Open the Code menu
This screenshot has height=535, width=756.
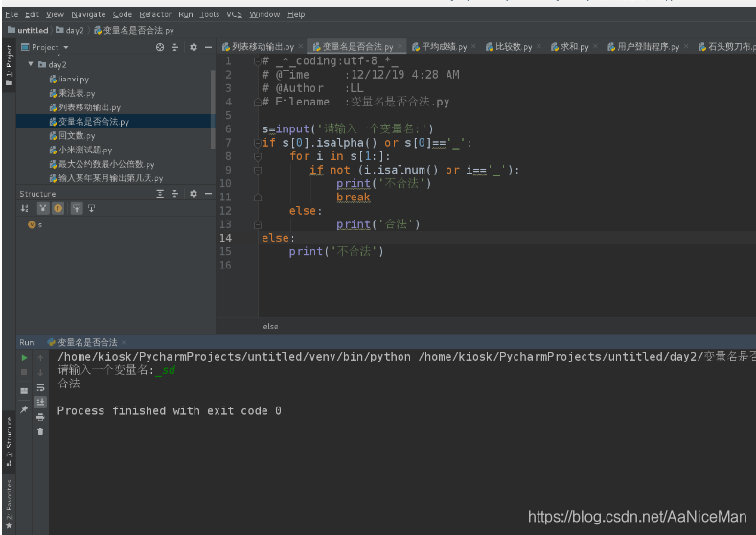123,14
